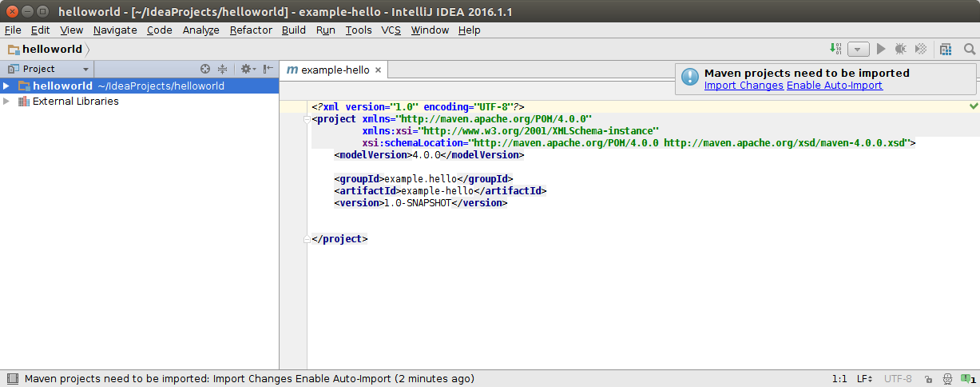This screenshot has height=387, width=980.
Task: Expand the External Libraries node
Action: pyautogui.click(x=6, y=102)
